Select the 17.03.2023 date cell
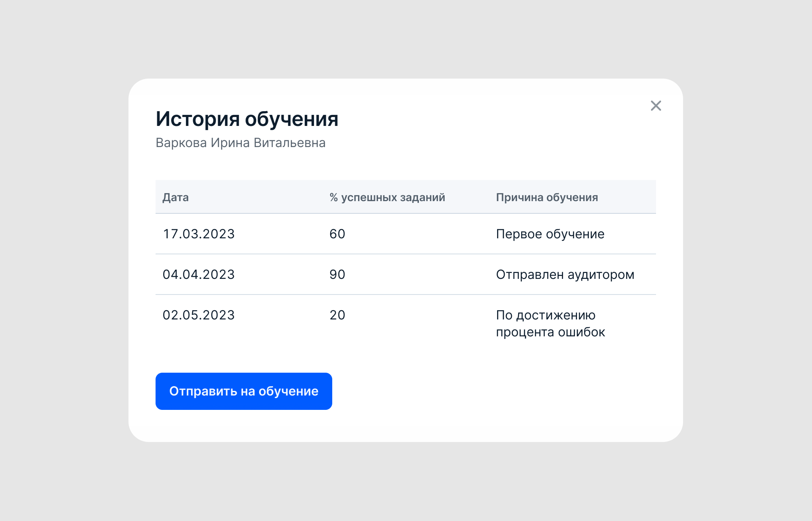Screen dimensions: 812x521 coord(199,234)
